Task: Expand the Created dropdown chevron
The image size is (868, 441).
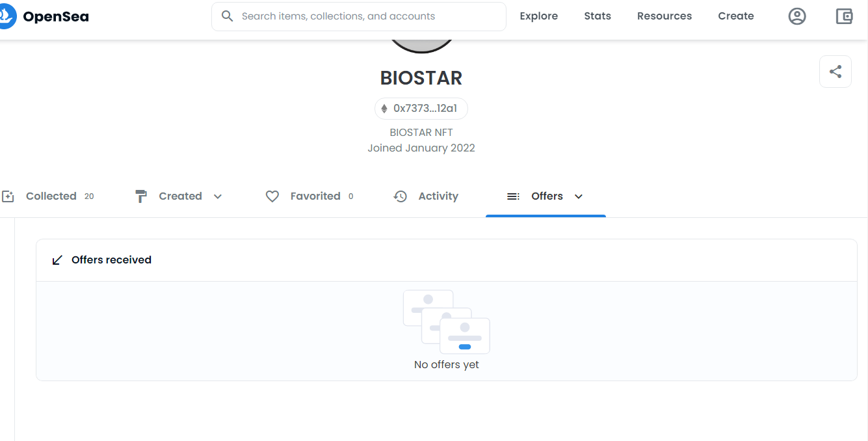Action: 218,196
